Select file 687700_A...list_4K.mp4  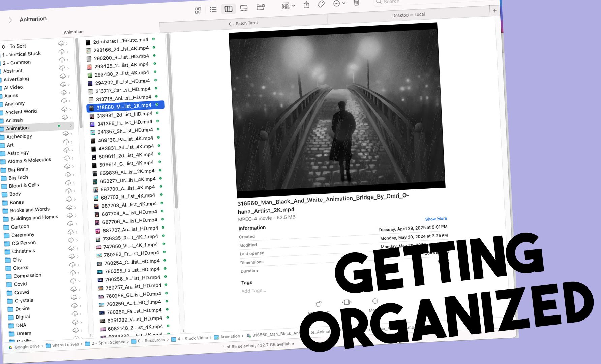[128, 188]
